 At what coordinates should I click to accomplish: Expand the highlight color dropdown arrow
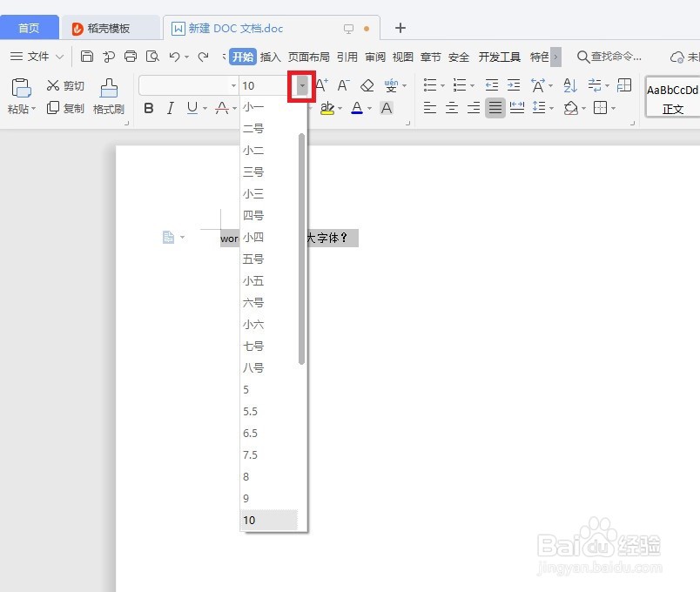click(x=340, y=109)
